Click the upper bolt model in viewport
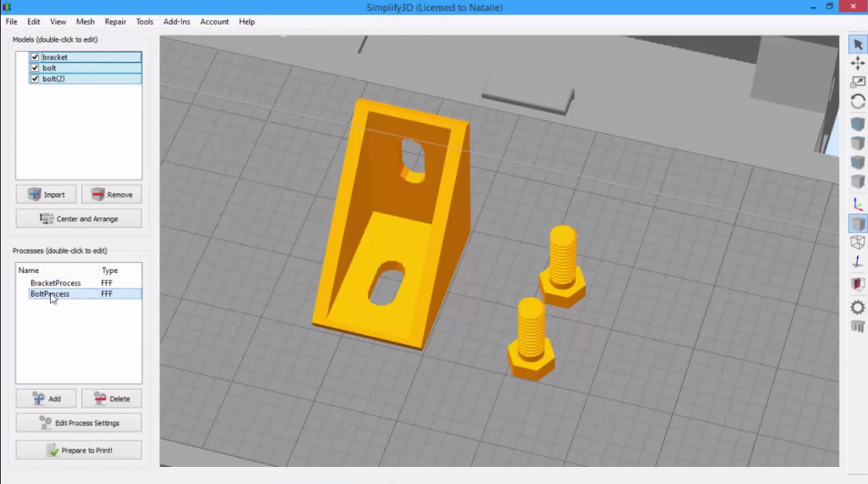The height and width of the screenshot is (484, 868). [x=563, y=266]
